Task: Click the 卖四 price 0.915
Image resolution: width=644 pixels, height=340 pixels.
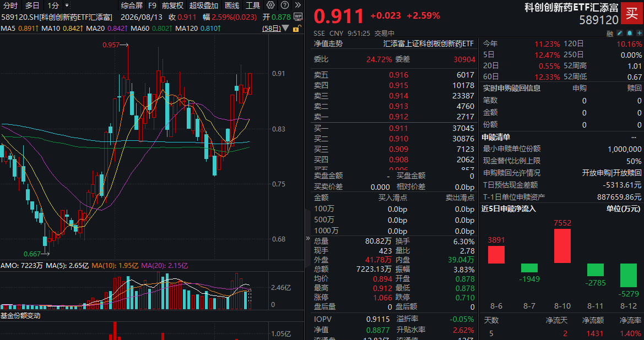Action: 399,85
